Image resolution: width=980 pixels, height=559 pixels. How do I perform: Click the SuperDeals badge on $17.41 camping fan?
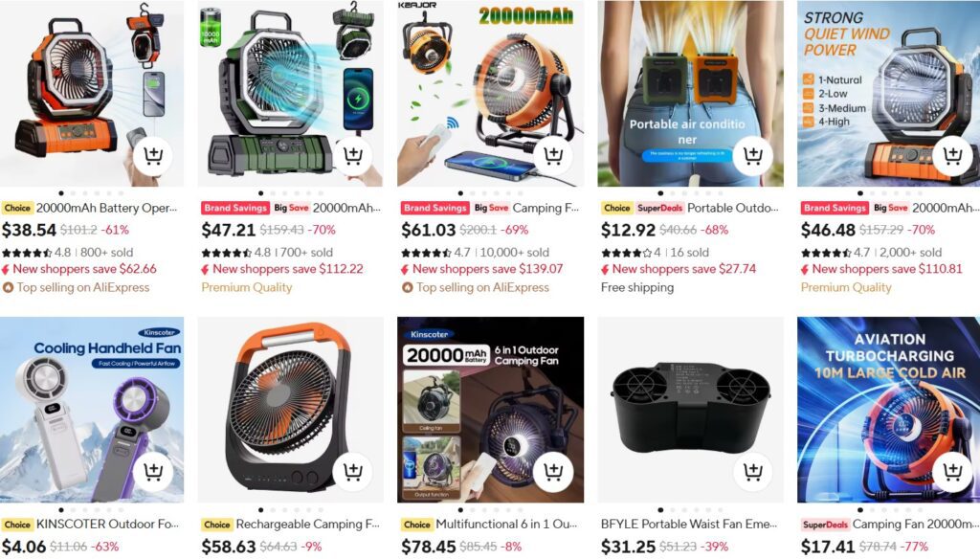[825, 525]
